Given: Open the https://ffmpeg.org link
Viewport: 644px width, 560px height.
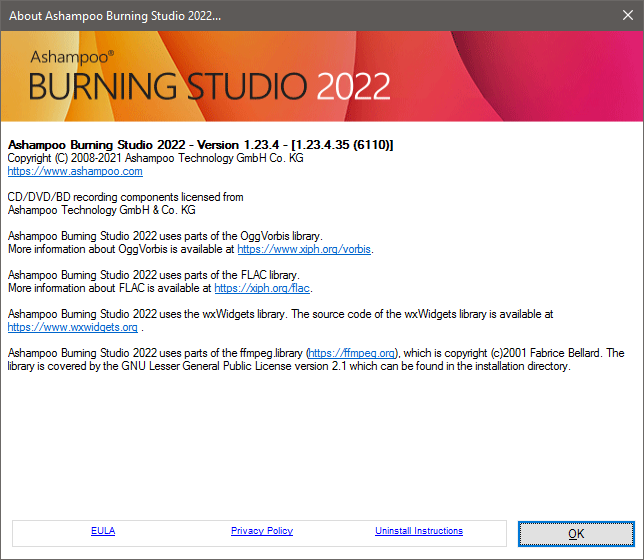Looking at the screenshot, I should point(351,353).
